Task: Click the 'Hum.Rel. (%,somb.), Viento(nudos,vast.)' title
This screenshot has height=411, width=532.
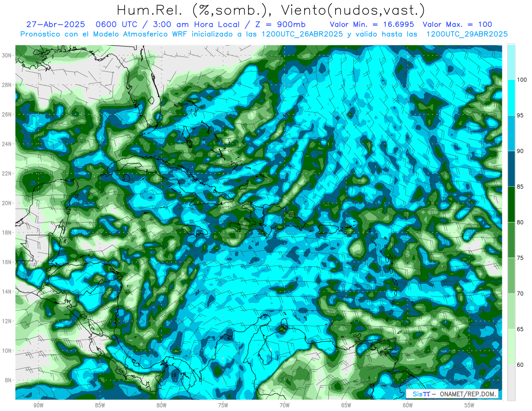Action: coord(270,10)
